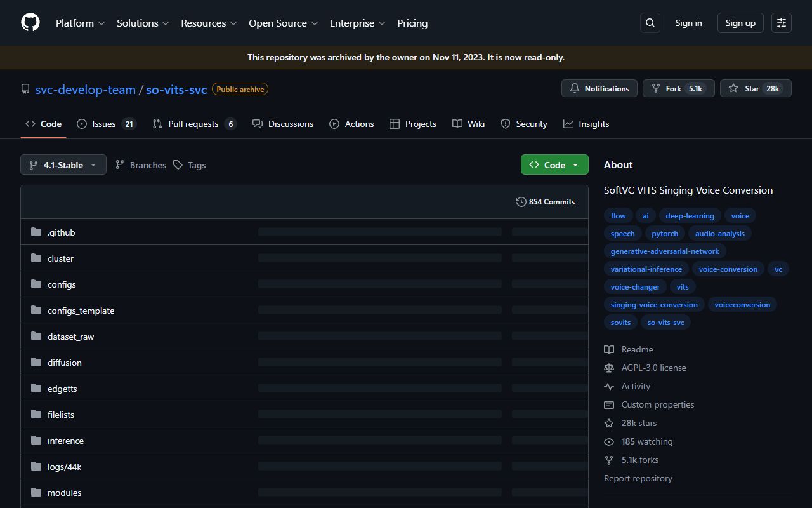
Task: Click the Notifications bell button
Action: 599,88
